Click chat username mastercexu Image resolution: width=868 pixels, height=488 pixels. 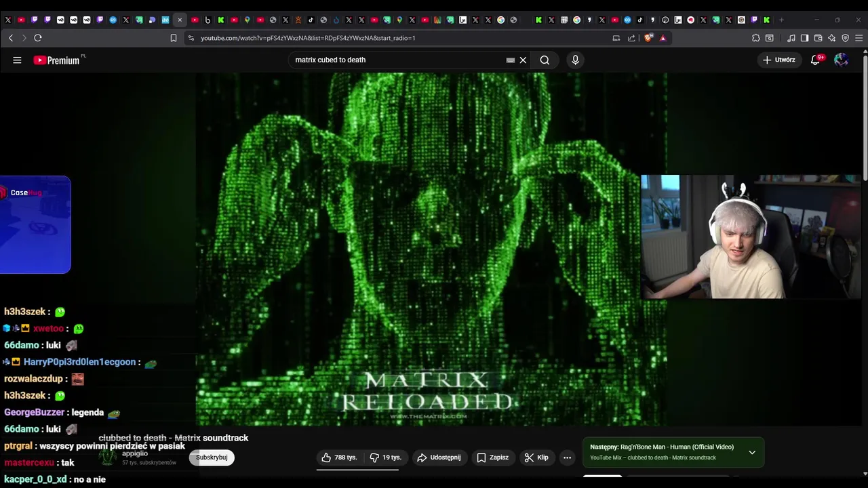tap(29, 463)
